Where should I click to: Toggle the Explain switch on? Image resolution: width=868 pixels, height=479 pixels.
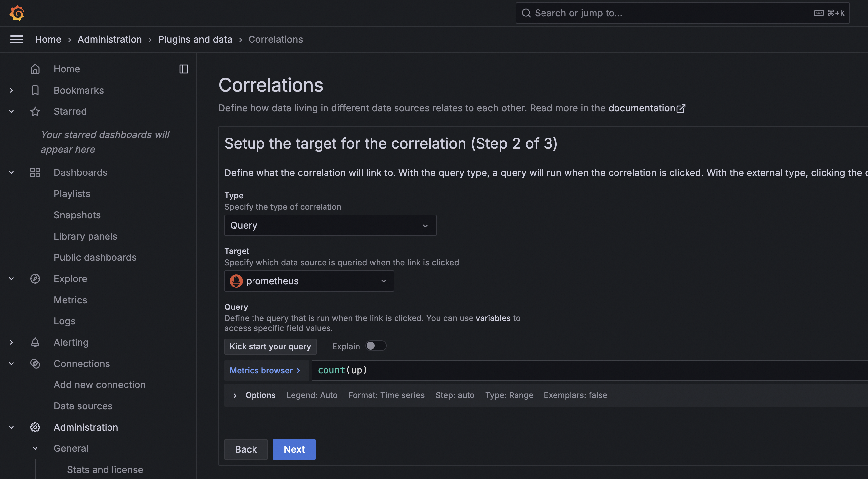(375, 346)
